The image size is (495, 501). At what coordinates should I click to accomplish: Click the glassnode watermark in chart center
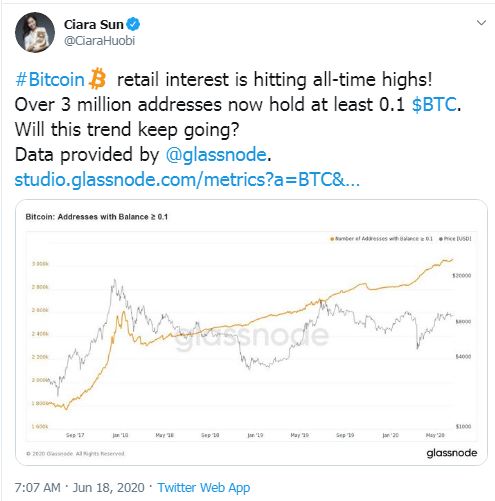click(x=252, y=336)
